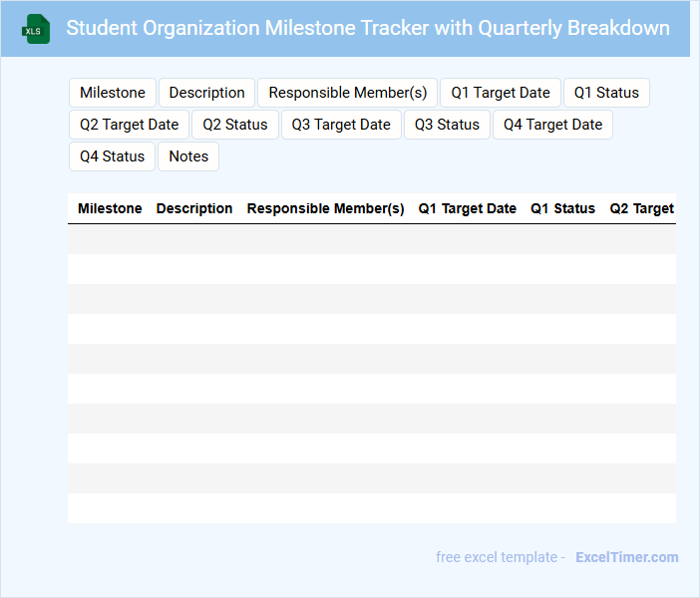Click Responsible Member(s) table column header
700x598 pixels.
[325, 208]
